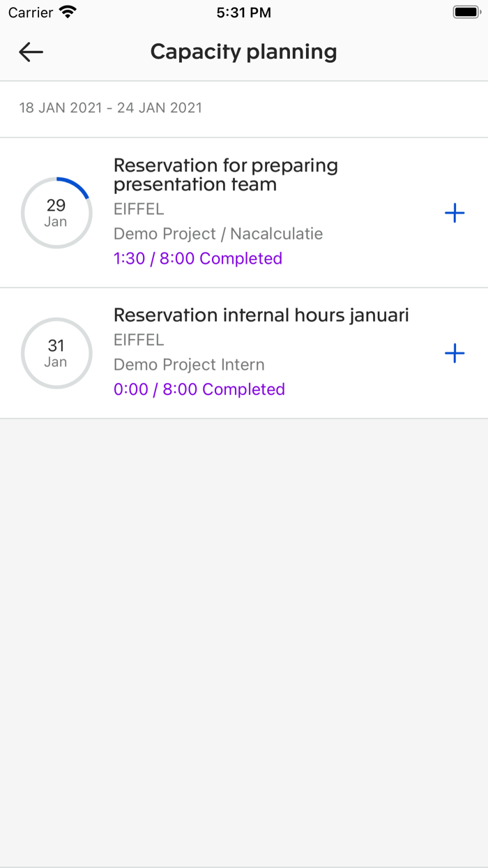Expand the presentation team reservation entry
This screenshot has width=488, height=868.
[x=226, y=174]
